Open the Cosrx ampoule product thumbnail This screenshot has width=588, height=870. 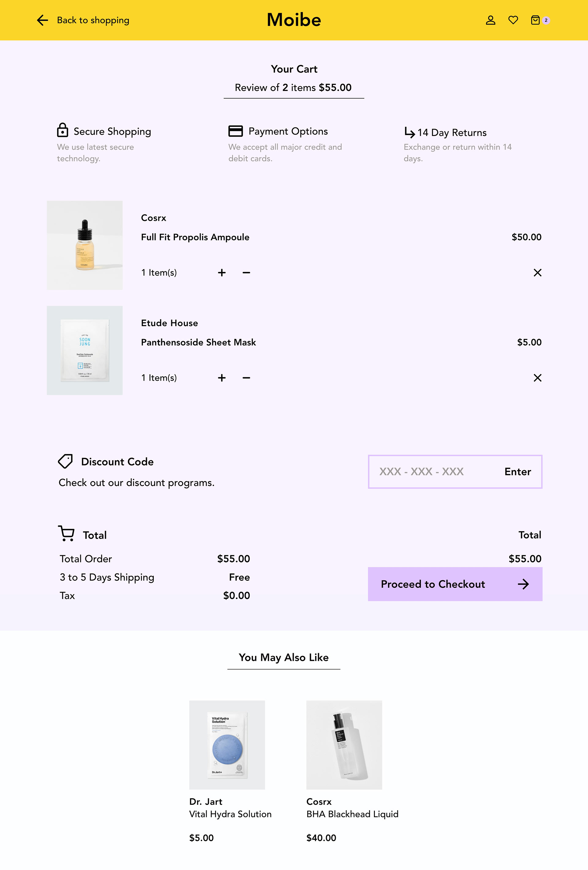pyautogui.click(x=85, y=245)
